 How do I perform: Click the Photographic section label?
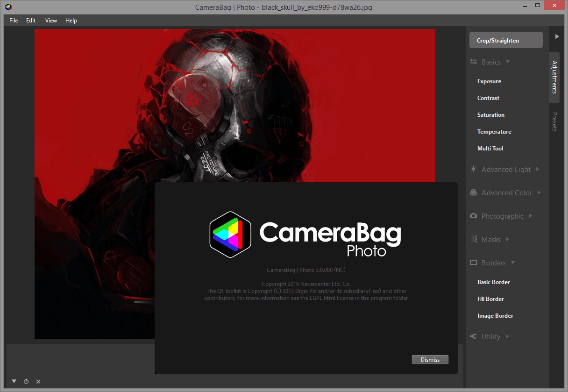pos(503,216)
